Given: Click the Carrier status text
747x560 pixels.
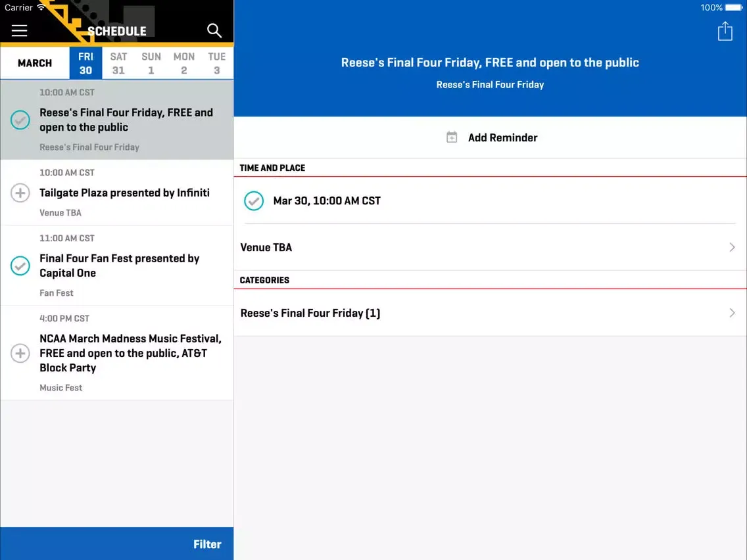Looking at the screenshot, I should tap(18, 8).
